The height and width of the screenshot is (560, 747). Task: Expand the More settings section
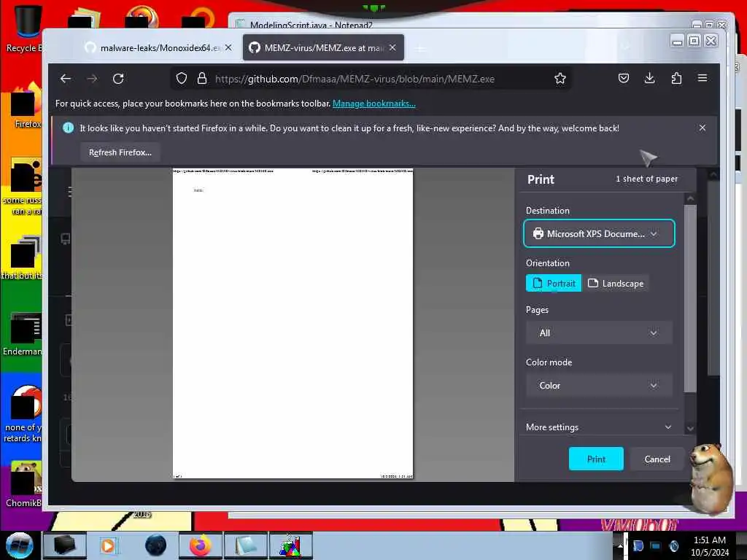click(x=599, y=427)
